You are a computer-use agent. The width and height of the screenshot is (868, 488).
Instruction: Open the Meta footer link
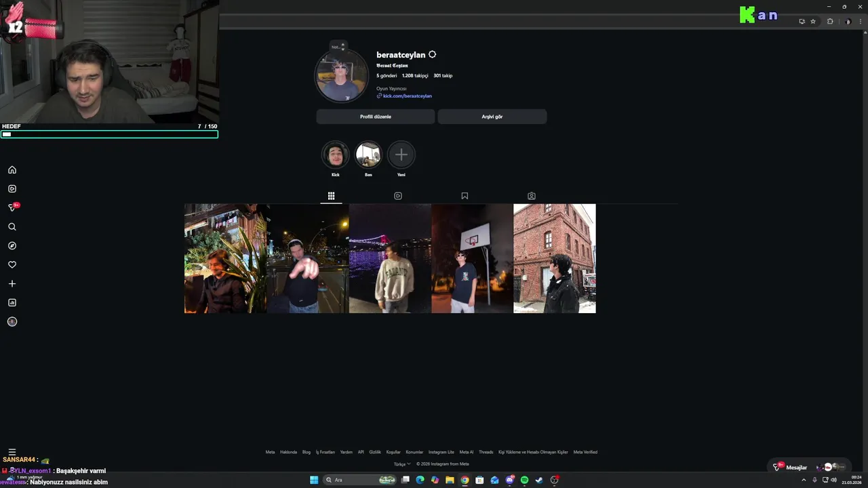click(270, 452)
